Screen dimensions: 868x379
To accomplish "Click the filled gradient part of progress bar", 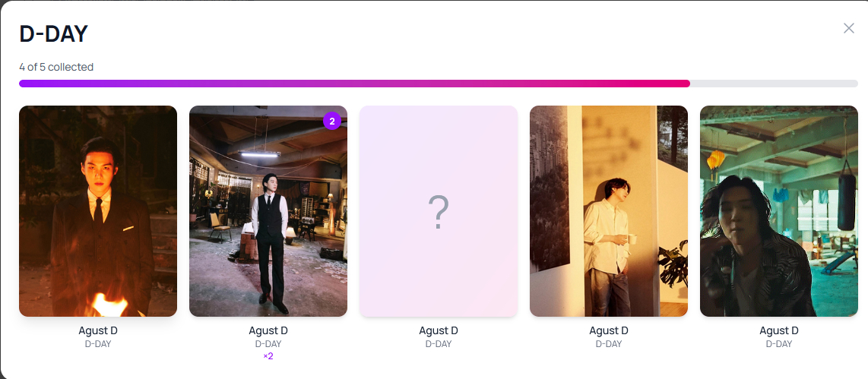I will point(354,84).
